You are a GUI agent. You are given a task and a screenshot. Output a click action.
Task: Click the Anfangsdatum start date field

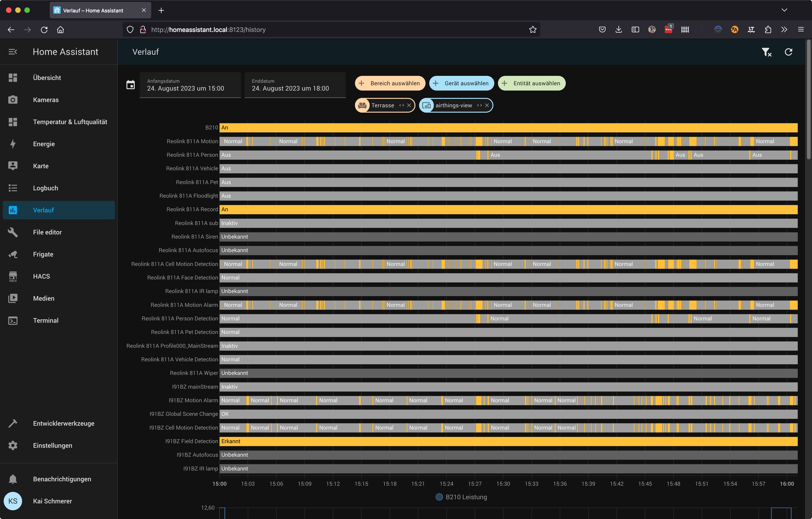190,85
